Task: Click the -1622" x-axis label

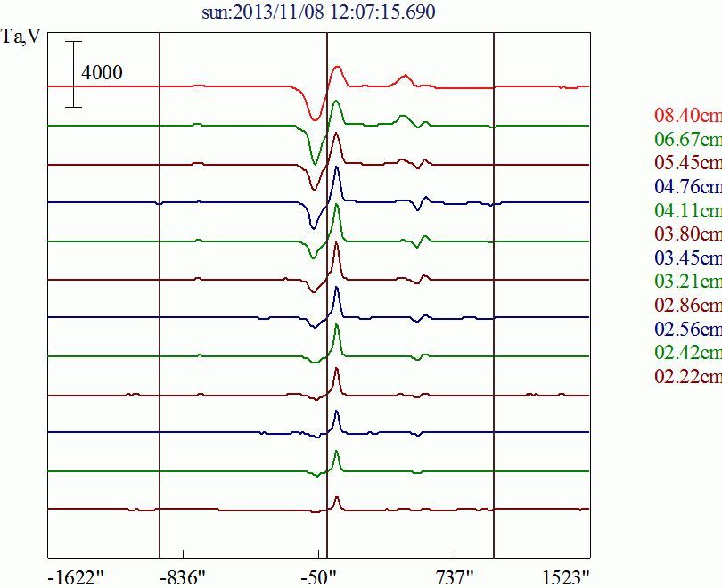Action: pyautogui.click(x=76, y=577)
